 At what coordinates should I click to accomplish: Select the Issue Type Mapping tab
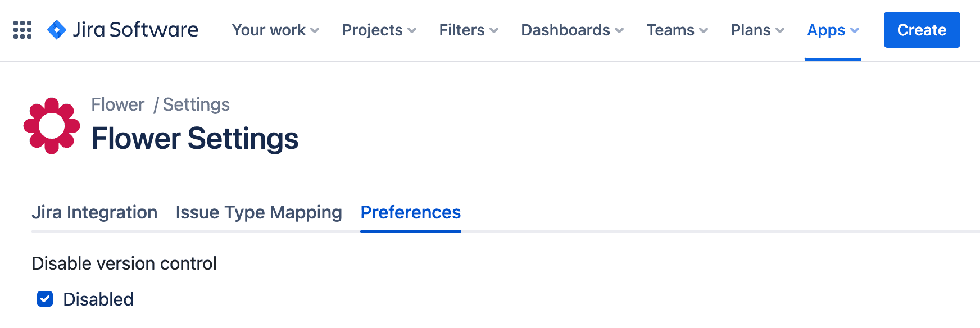(x=258, y=212)
